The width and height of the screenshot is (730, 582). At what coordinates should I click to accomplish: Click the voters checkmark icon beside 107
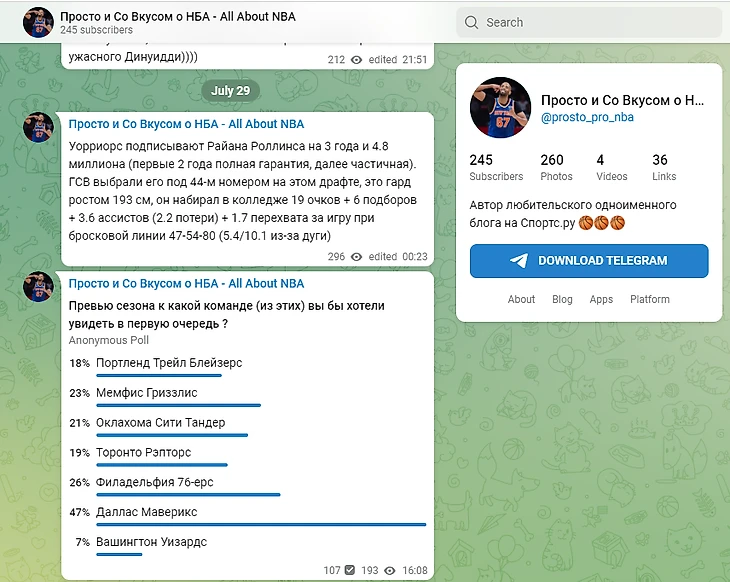350,570
